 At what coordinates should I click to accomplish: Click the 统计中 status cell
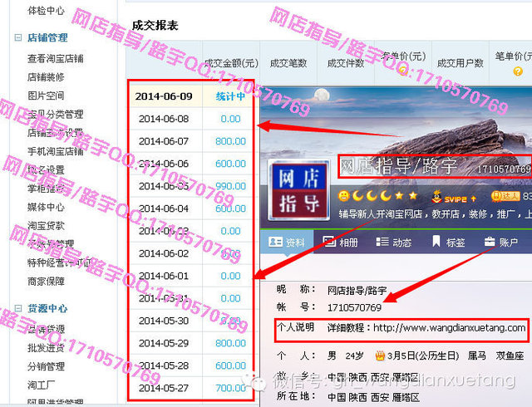click(230, 96)
